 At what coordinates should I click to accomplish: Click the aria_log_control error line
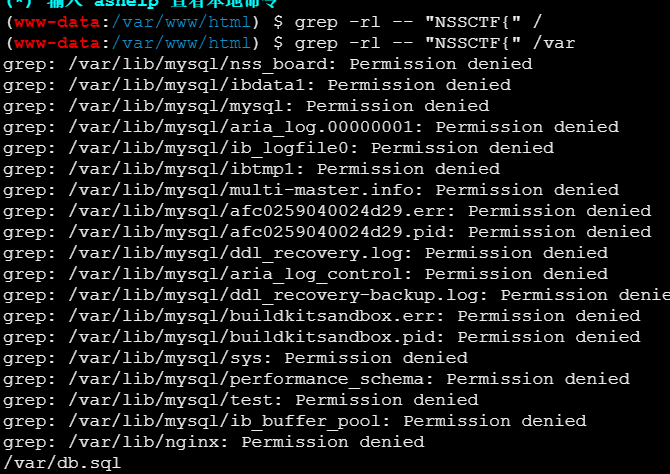306,274
